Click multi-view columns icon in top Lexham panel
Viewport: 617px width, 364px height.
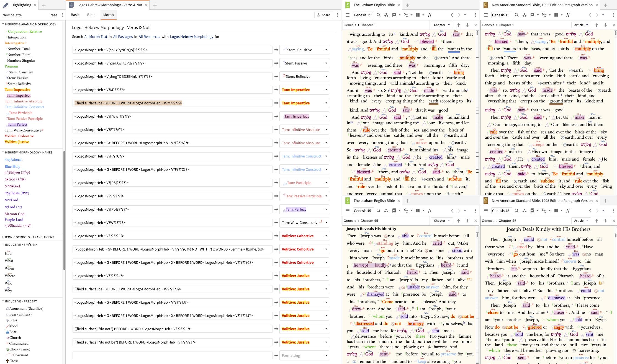418,15
